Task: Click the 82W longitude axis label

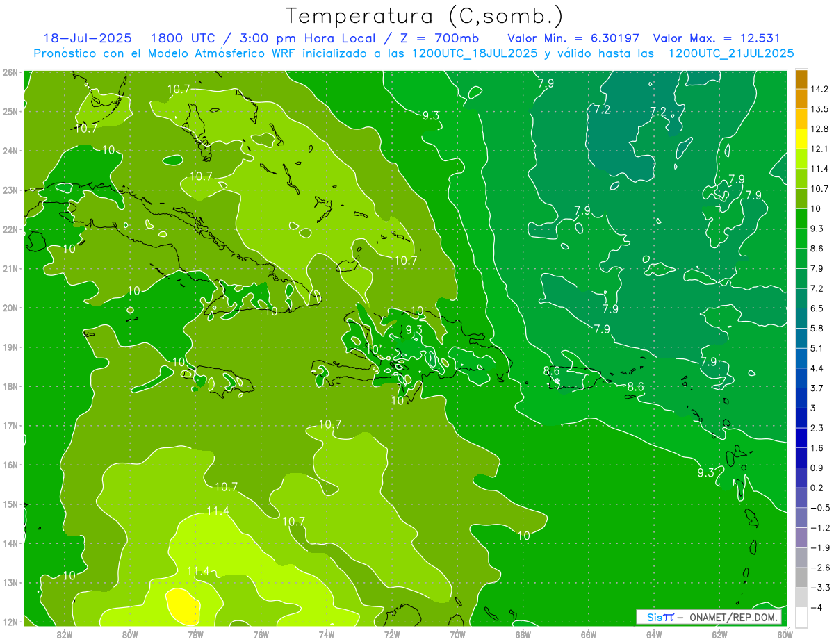Action: click(x=65, y=634)
